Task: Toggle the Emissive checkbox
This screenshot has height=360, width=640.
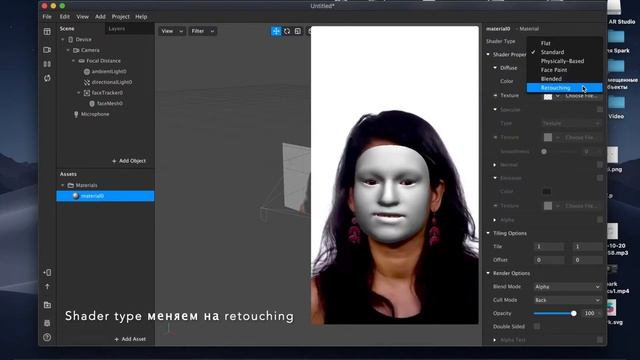Action: click(600, 178)
